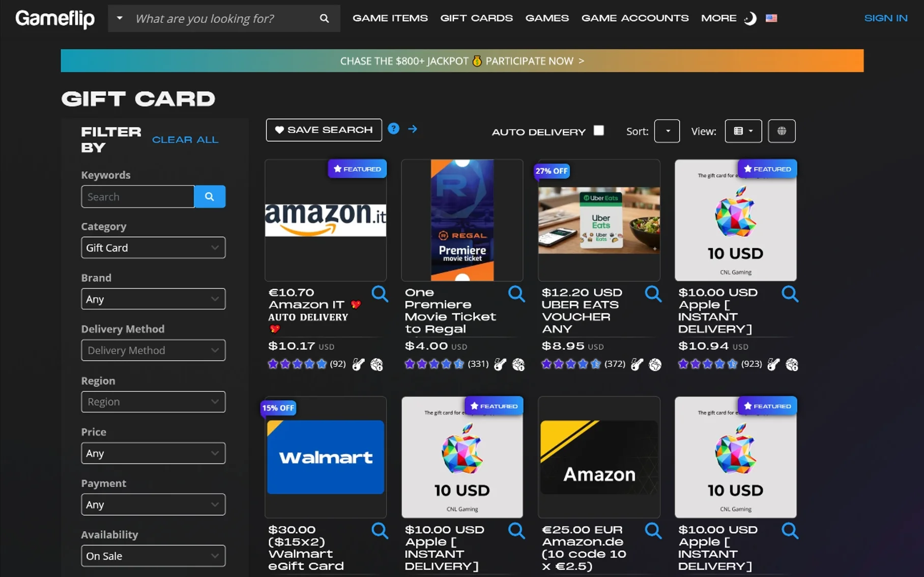Screen dimensions: 924x577
Task: Expand the Region filter dropdown
Action: (153, 402)
